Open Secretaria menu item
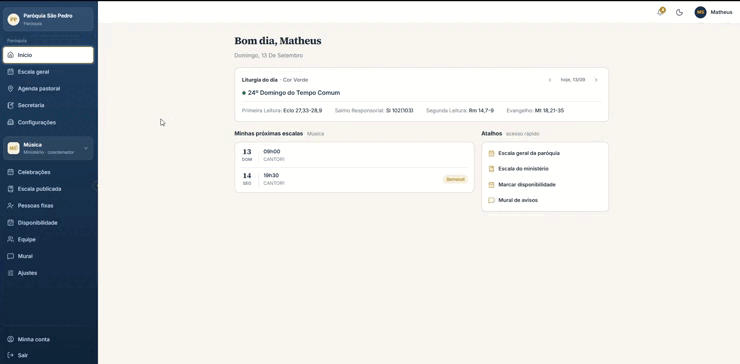This screenshot has width=740, height=364. tap(48, 105)
